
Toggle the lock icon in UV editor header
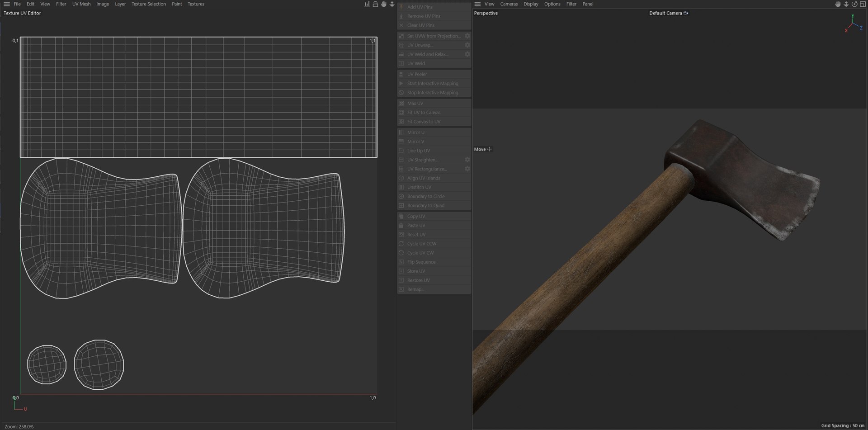pos(375,4)
